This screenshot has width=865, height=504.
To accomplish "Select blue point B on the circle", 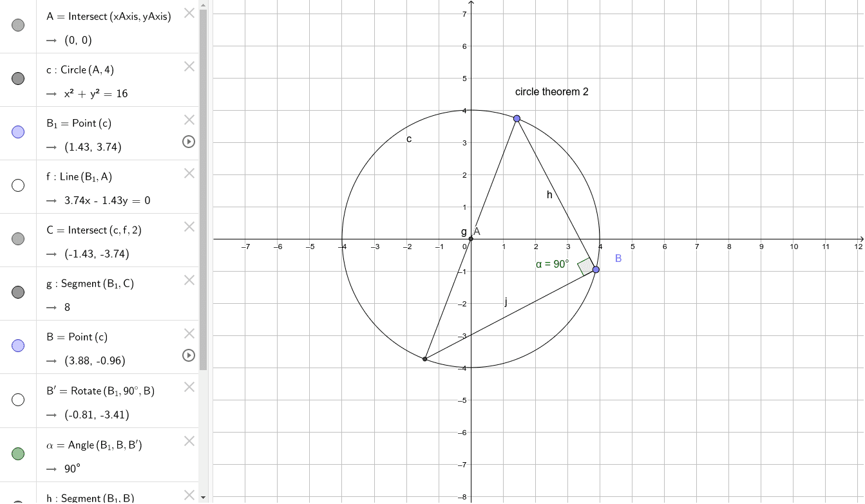I will [596, 269].
